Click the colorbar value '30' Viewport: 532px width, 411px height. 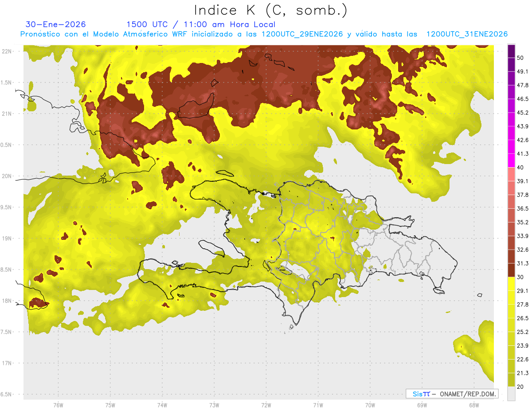(521, 277)
